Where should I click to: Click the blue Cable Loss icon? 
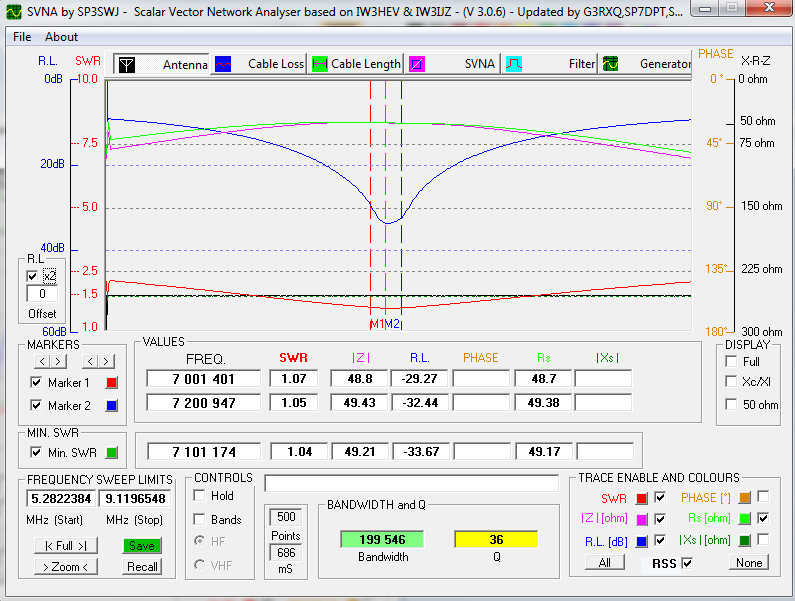point(223,64)
